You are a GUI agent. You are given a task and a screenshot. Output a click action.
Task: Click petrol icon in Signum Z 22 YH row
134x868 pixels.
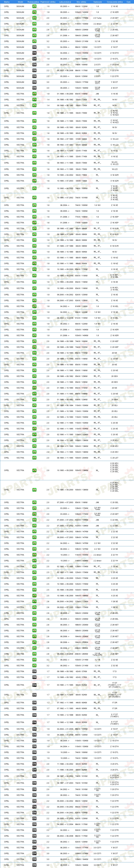point(34,24)
